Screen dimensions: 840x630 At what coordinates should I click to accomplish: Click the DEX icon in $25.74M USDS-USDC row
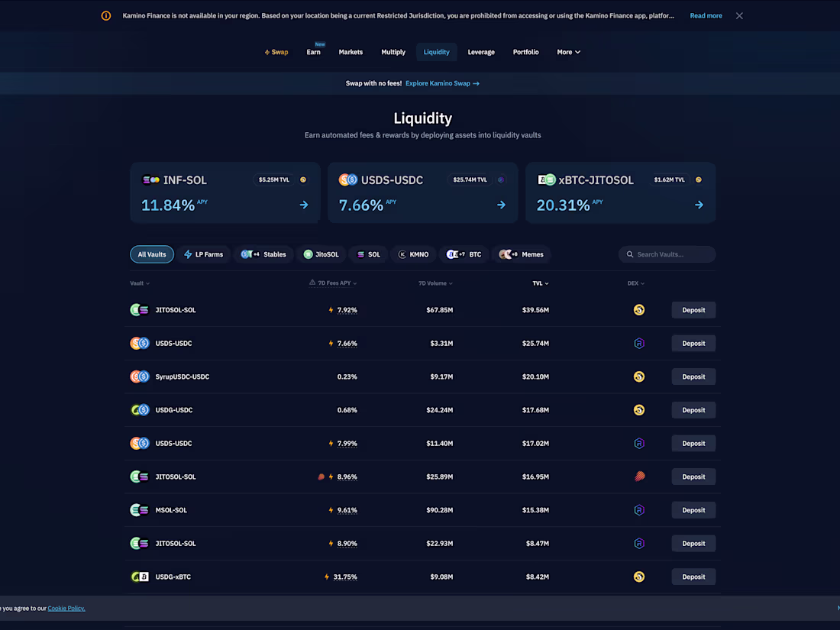(x=639, y=344)
